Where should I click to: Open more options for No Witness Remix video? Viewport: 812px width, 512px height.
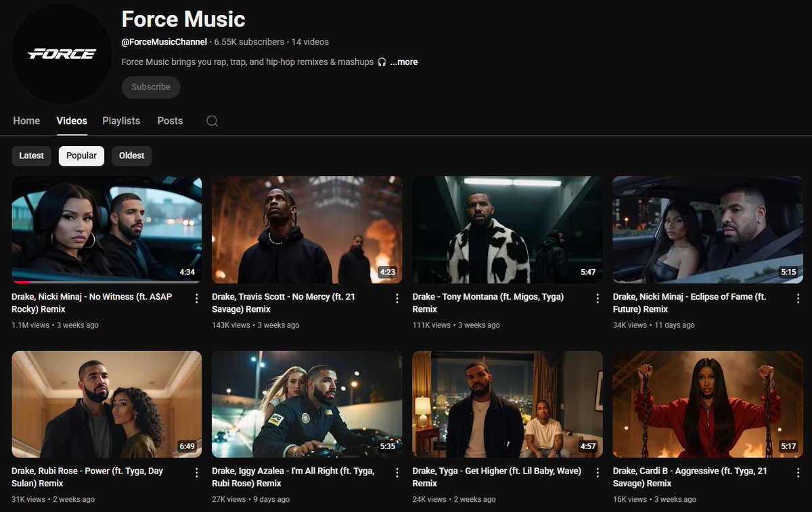[x=197, y=298]
